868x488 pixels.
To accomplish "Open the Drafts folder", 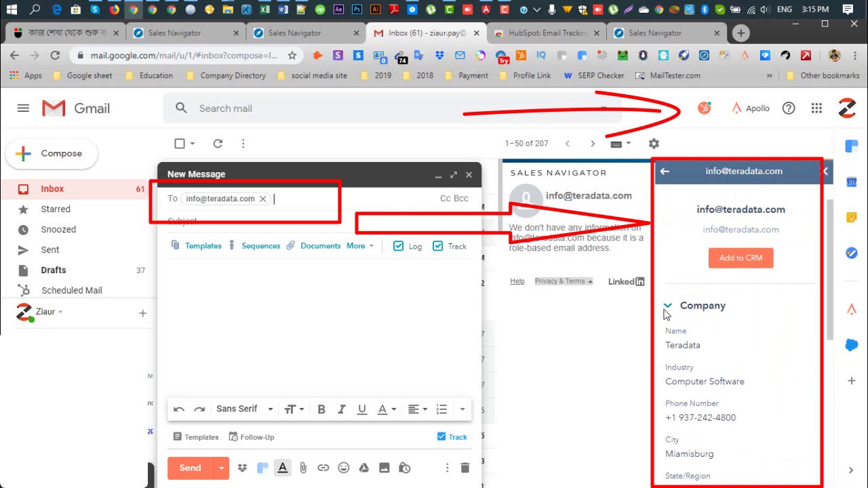I will [54, 270].
